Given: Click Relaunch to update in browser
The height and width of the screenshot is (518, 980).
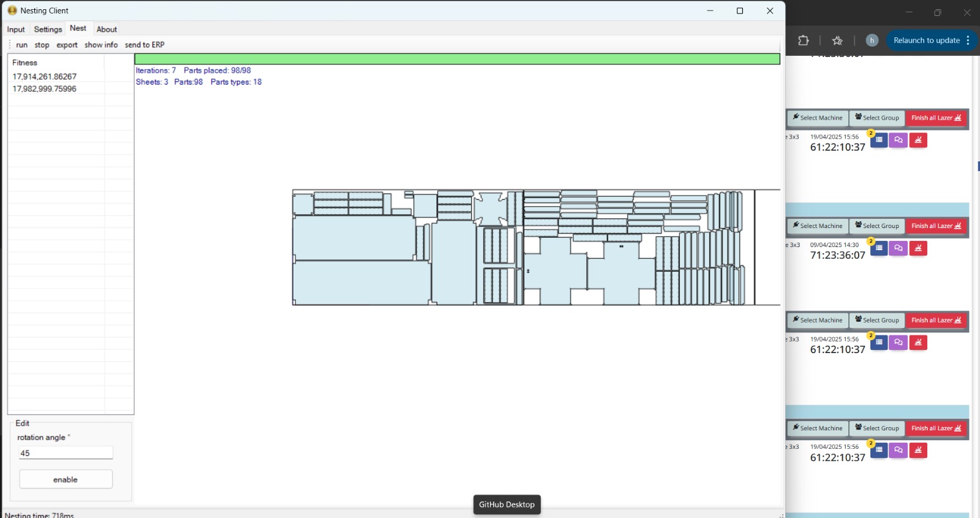Looking at the screenshot, I should (926, 40).
